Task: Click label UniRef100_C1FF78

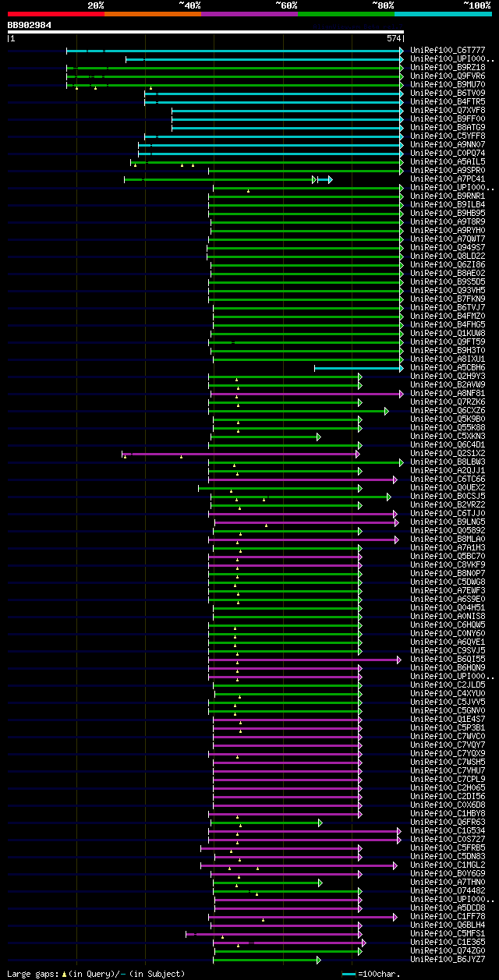Action: click(448, 916)
